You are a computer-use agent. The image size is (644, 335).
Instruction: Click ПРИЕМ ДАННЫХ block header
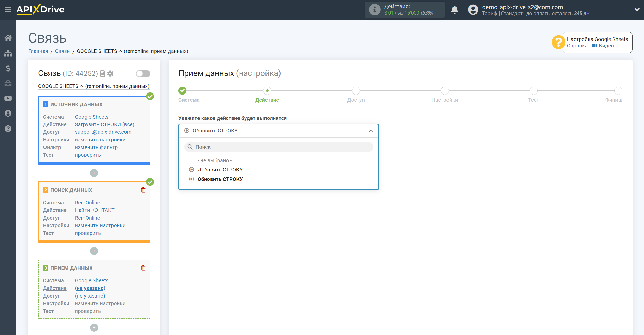click(72, 268)
